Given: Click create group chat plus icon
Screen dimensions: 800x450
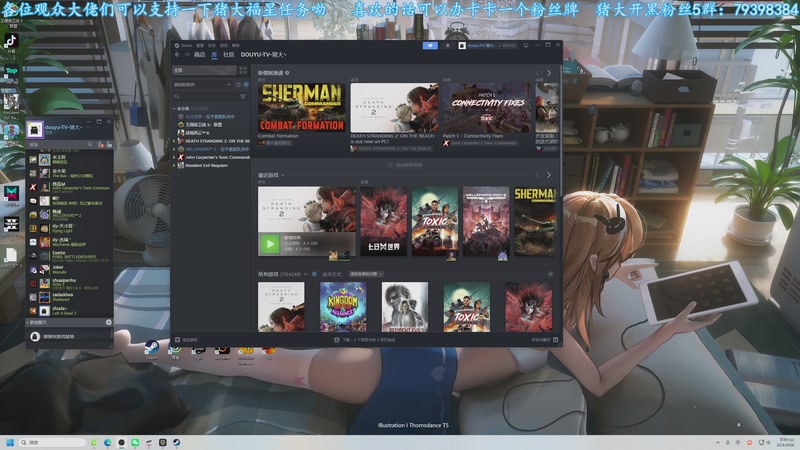Looking at the screenshot, I should [x=108, y=322].
